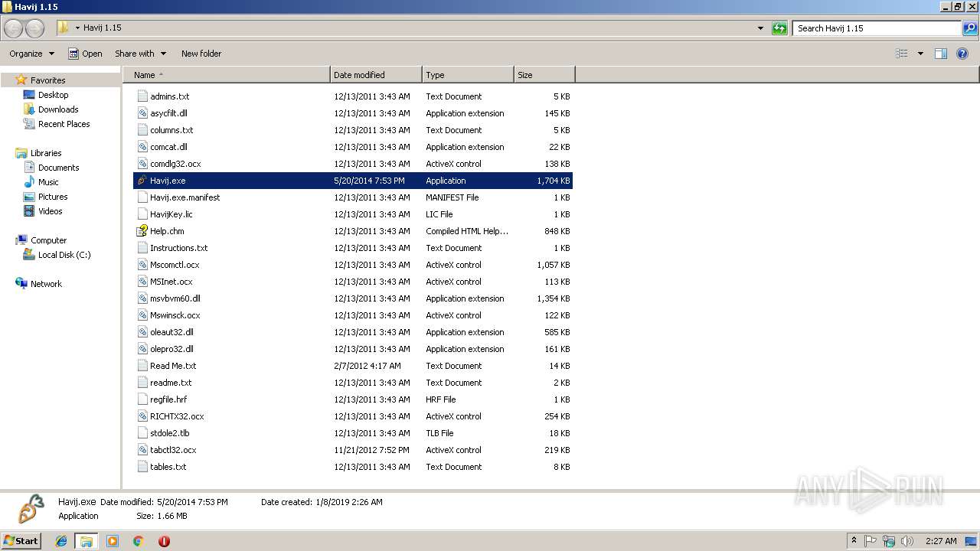Click the red Opera taskbar icon
The width and height of the screenshot is (980, 551).
164,541
